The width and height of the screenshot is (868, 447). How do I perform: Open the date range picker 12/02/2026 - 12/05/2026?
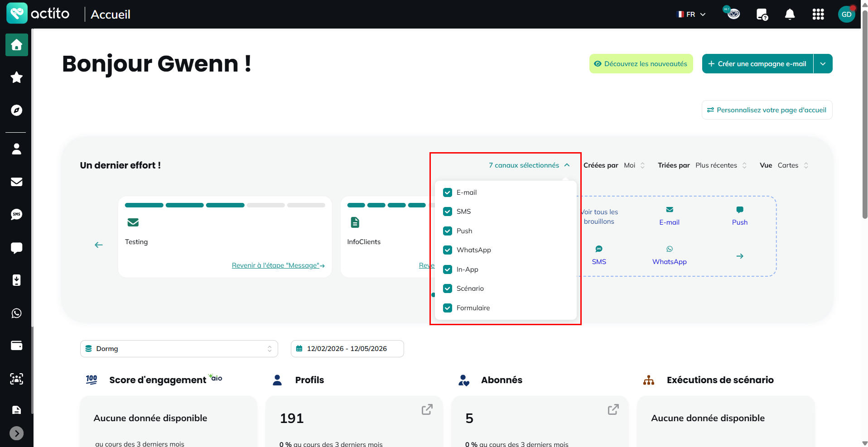pyautogui.click(x=347, y=349)
